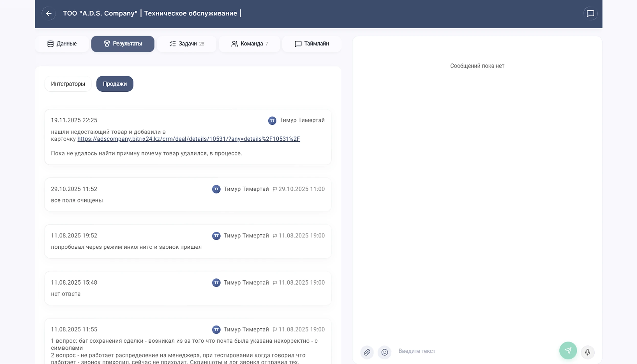Click the avatar on the 11.08.2025 15:48 entry
The width and height of the screenshot is (637, 364).
click(216, 283)
